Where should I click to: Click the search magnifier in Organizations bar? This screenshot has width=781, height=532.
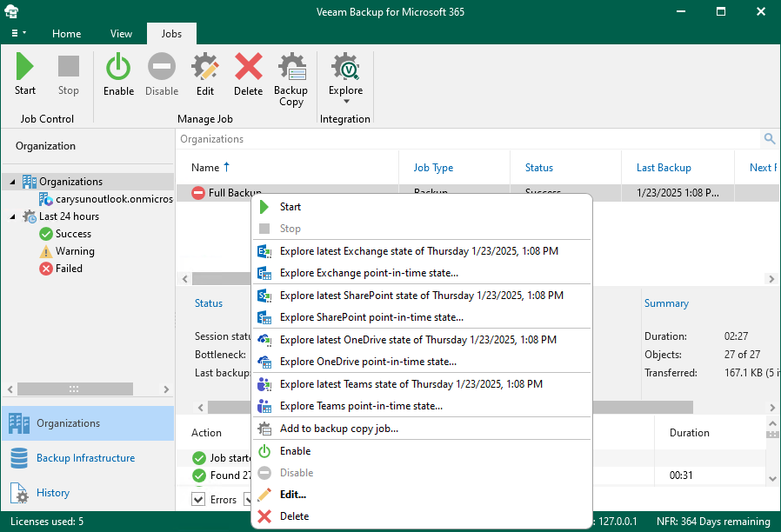click(770, 139)
